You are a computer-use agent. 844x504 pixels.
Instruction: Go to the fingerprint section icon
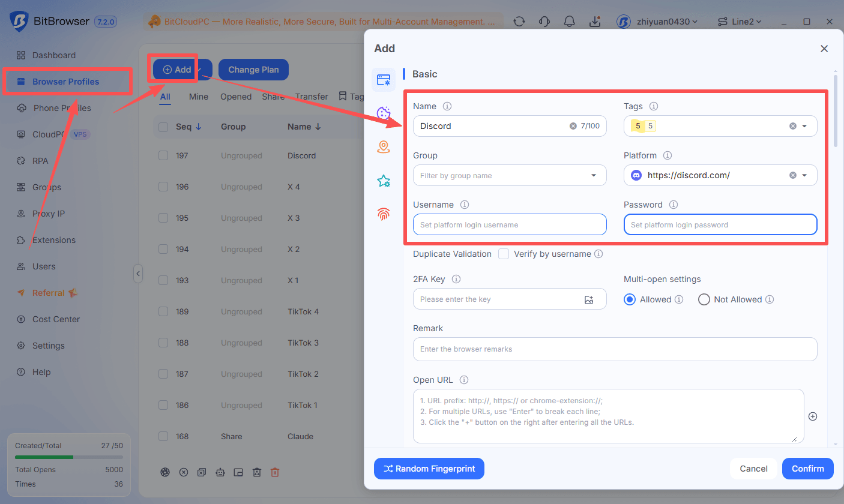[384, 214]
